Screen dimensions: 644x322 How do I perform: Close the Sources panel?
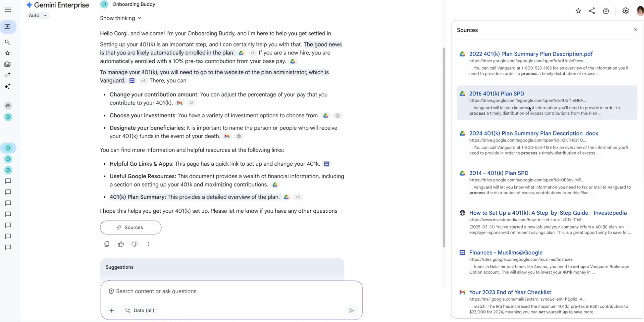click(635, 30)
